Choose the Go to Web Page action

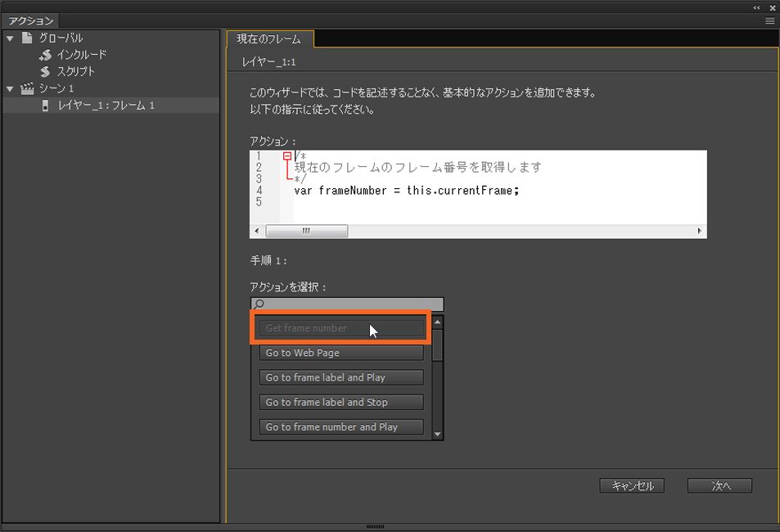tap(341, 353)
